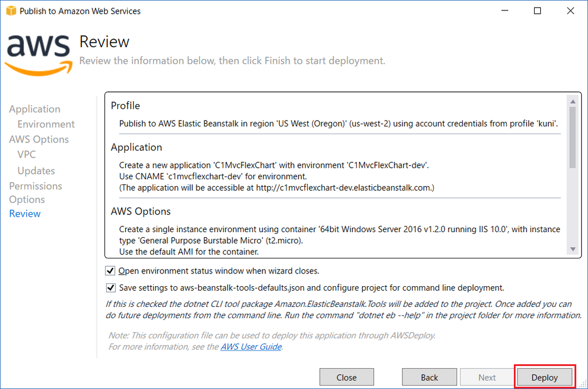Select the VPC step in sidebar

click(x=26, y=155)
